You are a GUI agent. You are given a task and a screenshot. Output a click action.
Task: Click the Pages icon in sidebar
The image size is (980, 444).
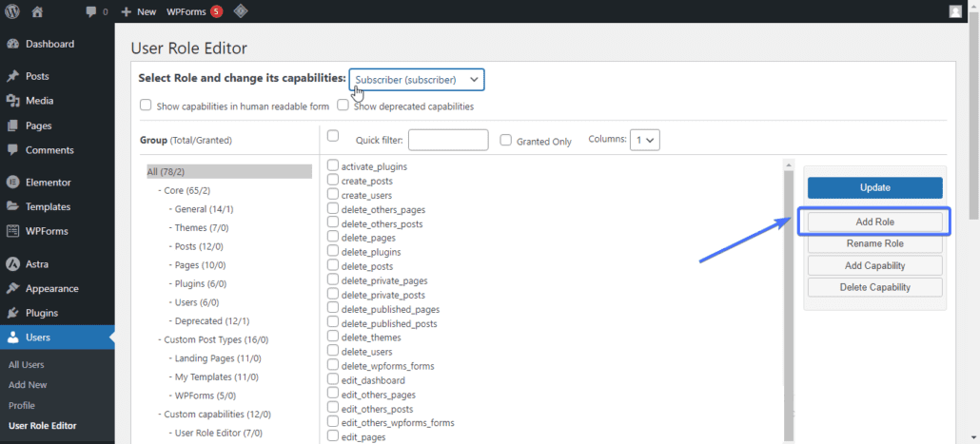pos(12,125)
